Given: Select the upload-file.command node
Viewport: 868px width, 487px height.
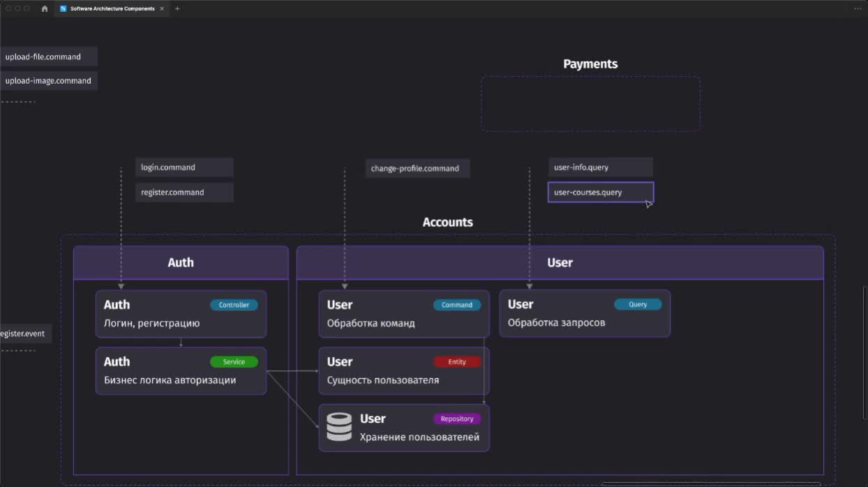Looking at the screenshot, I should tap(49, 57).
